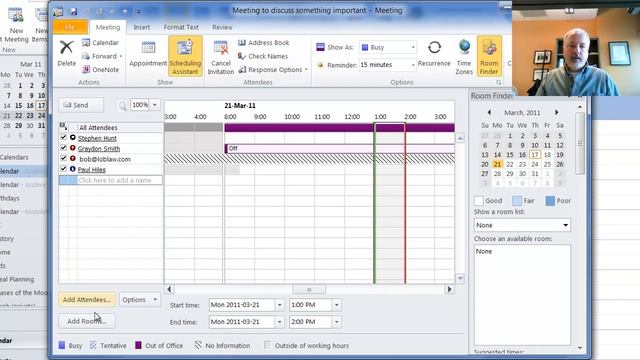Screen dimensions: 640x360
Task: Click the Send button
Action: pos(81,105)
